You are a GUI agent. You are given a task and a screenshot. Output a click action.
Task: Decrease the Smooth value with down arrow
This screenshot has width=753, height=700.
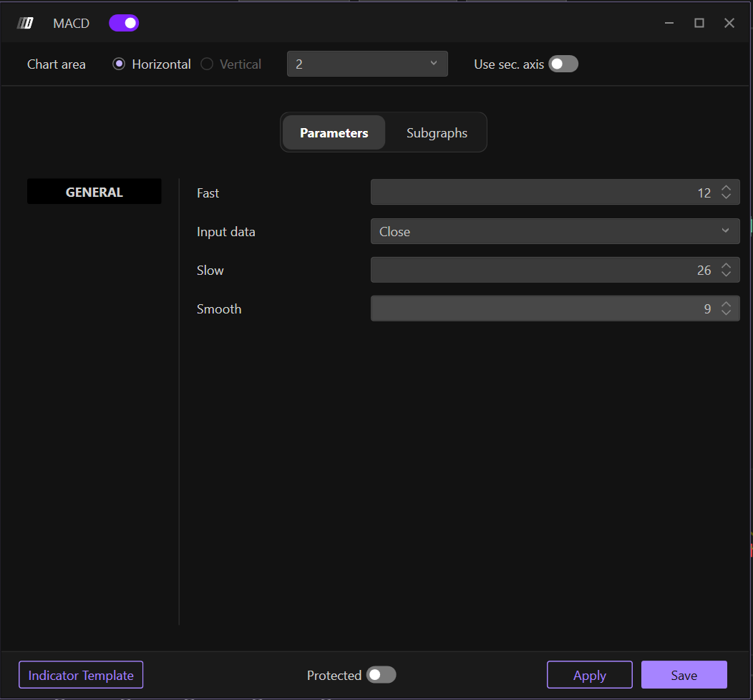pyautogui.click(x=726, y=313)
